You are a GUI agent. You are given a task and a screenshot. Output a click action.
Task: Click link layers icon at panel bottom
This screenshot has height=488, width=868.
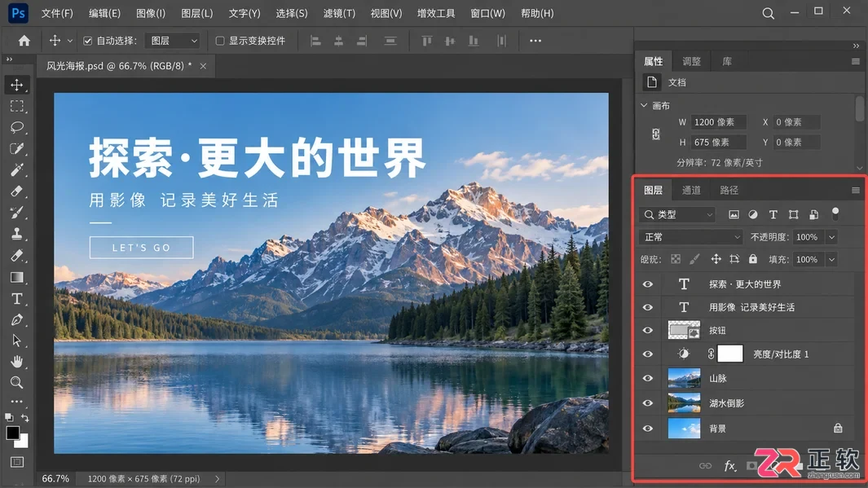pos(705,466)
